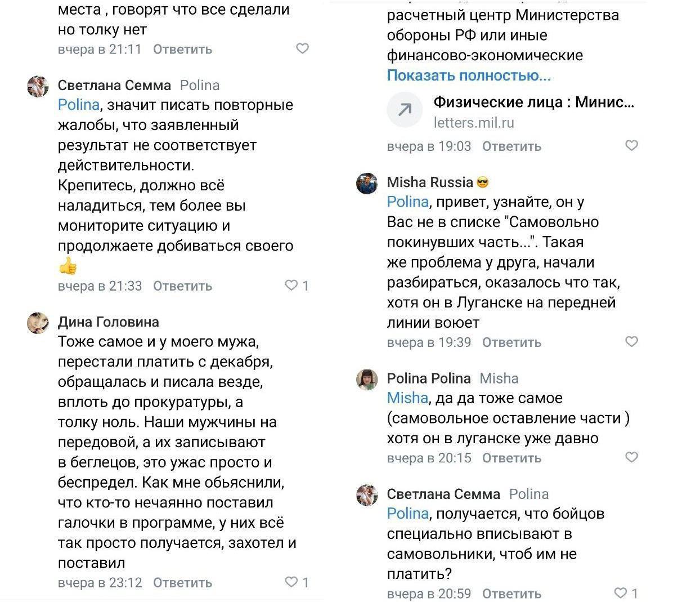Image resolution: width=700 pixels, height=602 pixels.
Task: Open Светлана Семма's avatar at 21:33 comment
Action: (38, 87)
